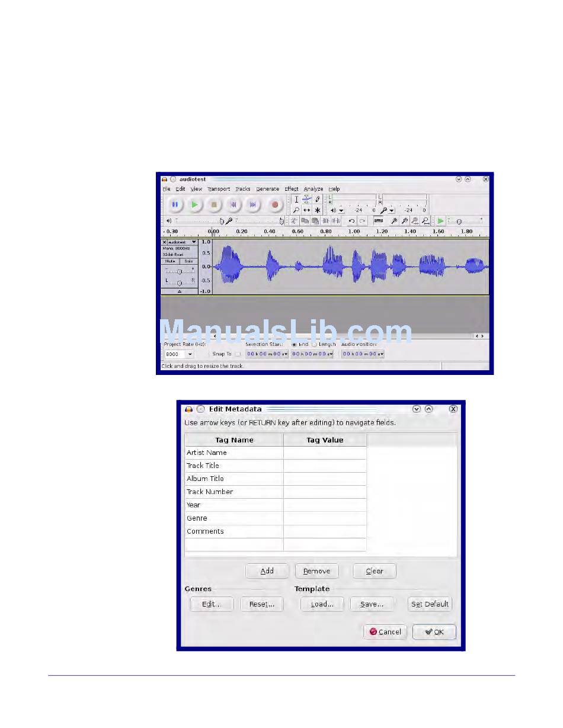This screenshot has width=563, height=728.
Task: Click the Remove button
Action: 316,571
